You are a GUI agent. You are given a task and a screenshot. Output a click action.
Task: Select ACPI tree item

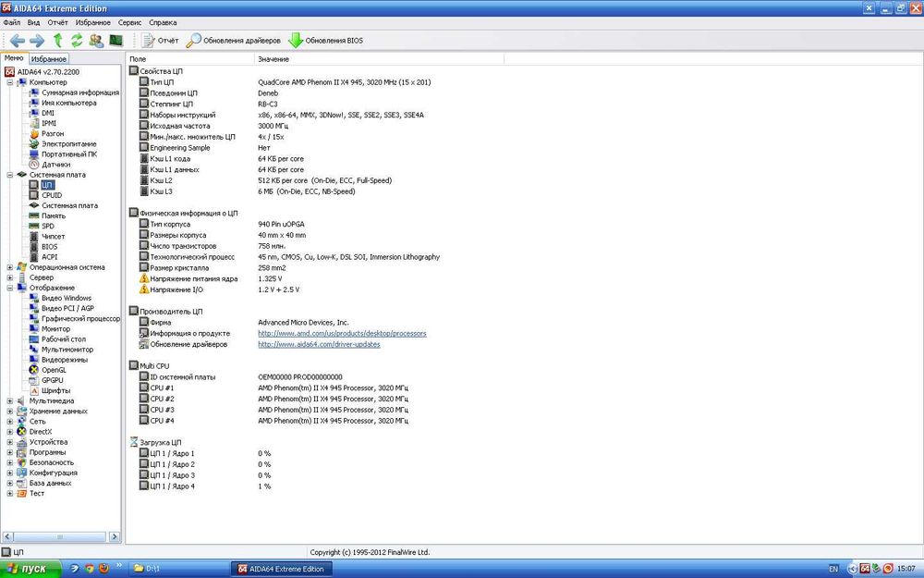coord(50,257)
